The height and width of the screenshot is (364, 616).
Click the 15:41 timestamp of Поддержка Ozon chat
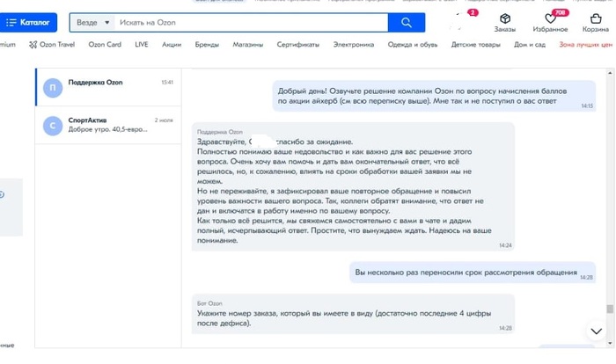click(167, 83)
